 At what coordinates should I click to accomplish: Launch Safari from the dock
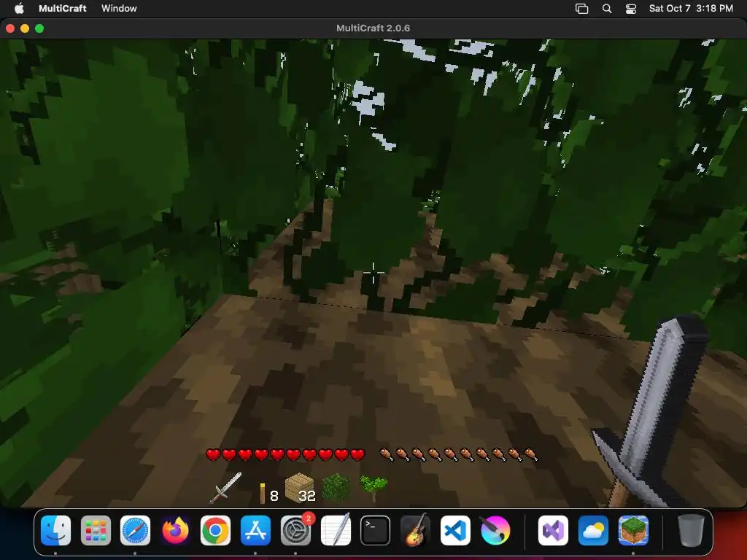click(x=135, y=530)
